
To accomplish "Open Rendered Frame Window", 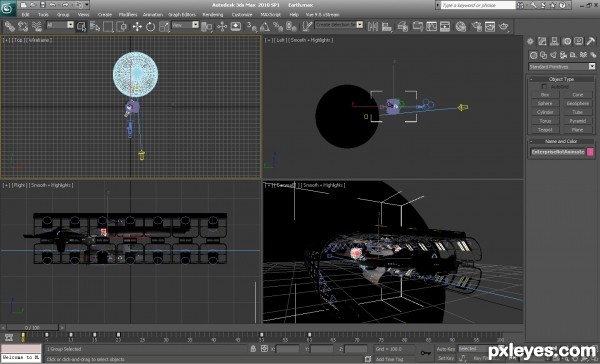I will [490, 26].
